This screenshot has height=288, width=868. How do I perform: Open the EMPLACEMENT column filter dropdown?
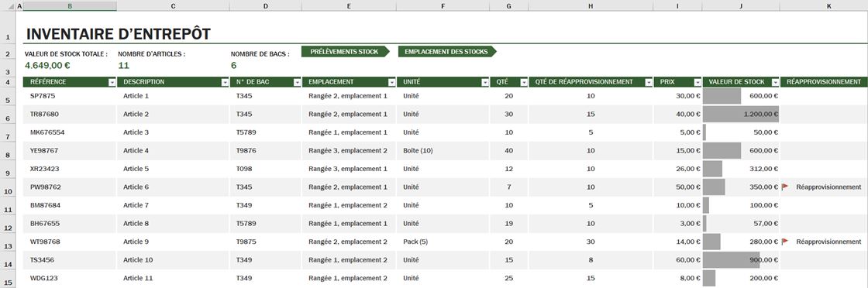coord(391,82)
